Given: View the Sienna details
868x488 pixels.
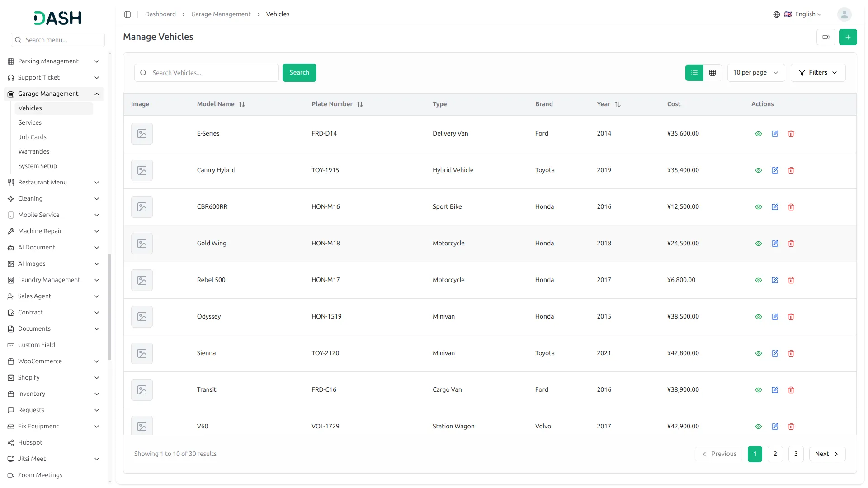Looking at the screenshot, I should point(759,353).
